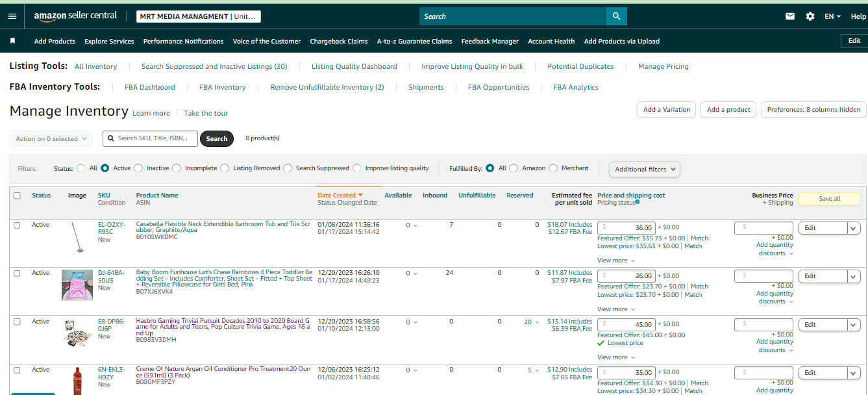Viewport: 868px width, 395px height.
Task: Open the Casabella Flexible Neck product name link
Action: [223, 227]
